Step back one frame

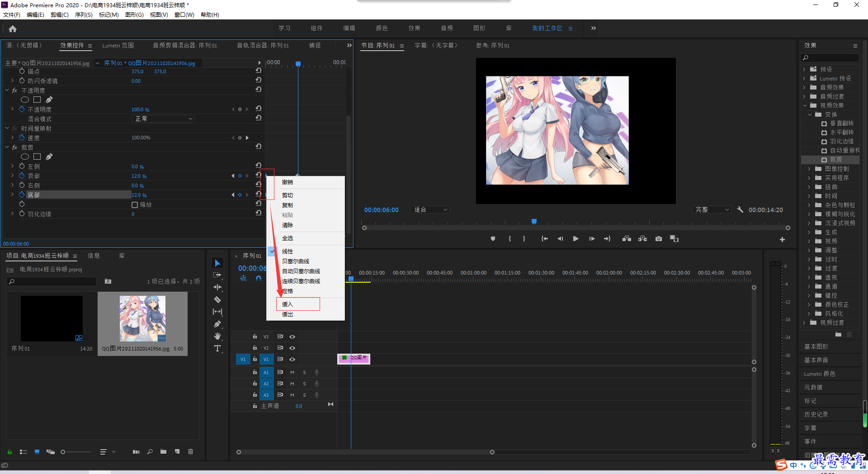(560, 239)
